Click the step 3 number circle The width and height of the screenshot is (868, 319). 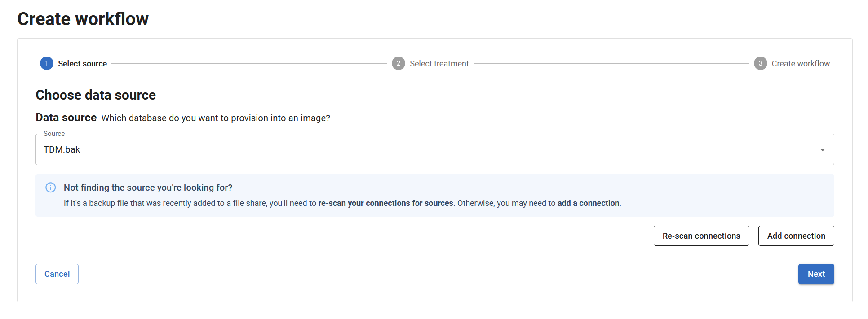click(x=760, y=63)
